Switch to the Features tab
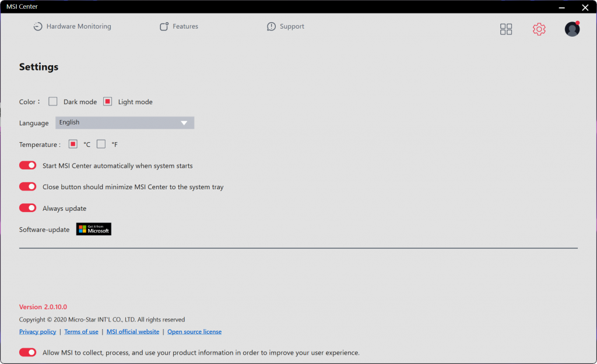This screenshot has height=364, width=597. (185, 27)
